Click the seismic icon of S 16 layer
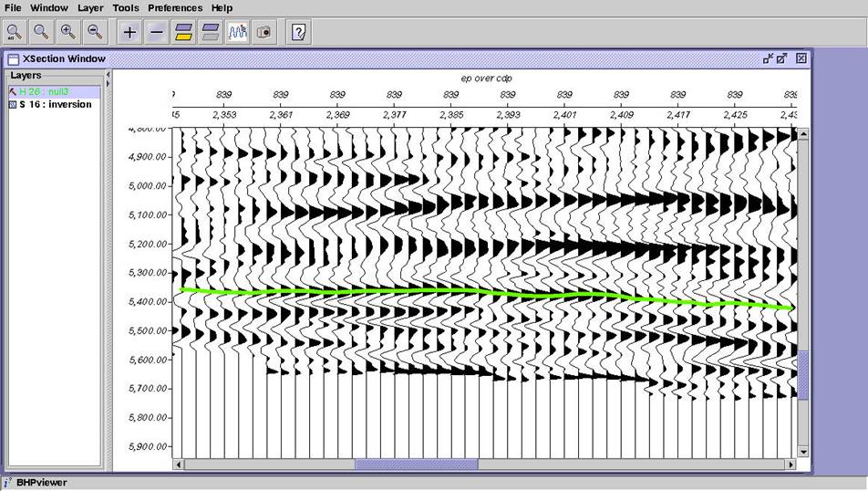868x491 pixels. point(13,105)
